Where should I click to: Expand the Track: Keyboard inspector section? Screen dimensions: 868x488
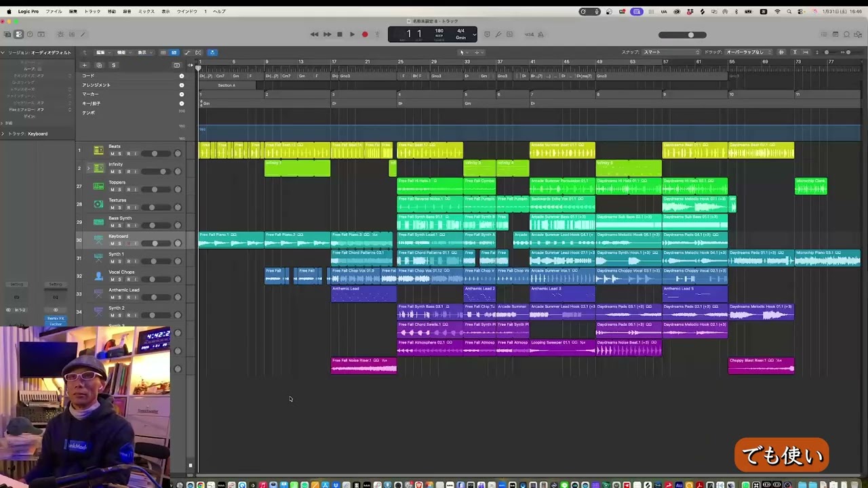[3, 134]
